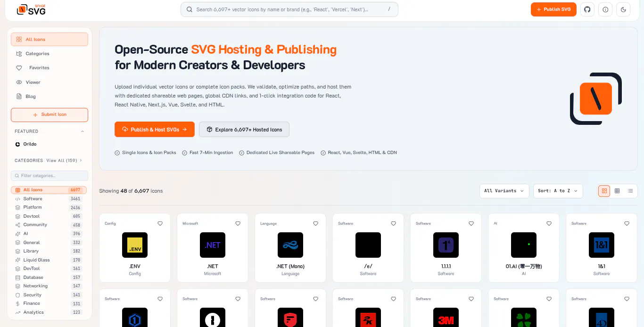This screenshot has height=327, width=644.
Task: Switch to compact grid view
Action: tap(617, 191)
